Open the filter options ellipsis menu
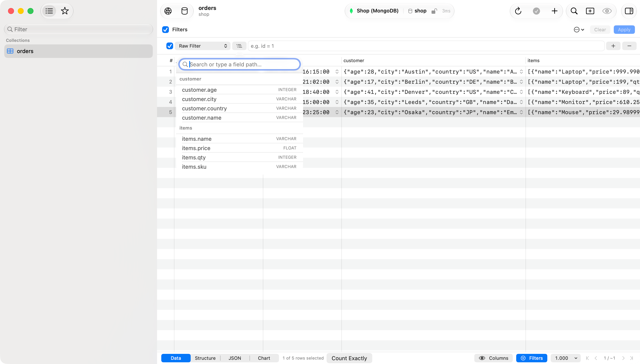The height and width of the screenshot is (364, 640). point(579,30)
